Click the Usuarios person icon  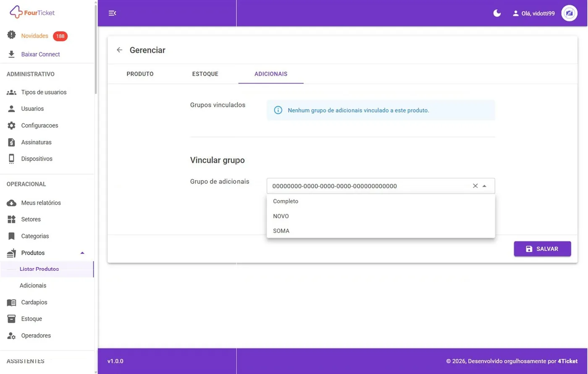[12, 109]
